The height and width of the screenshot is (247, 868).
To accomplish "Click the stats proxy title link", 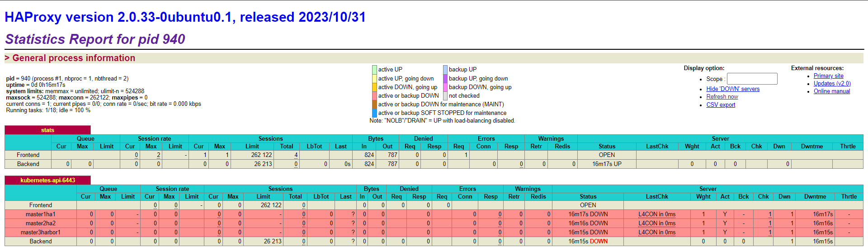I will tap(47, 130).
